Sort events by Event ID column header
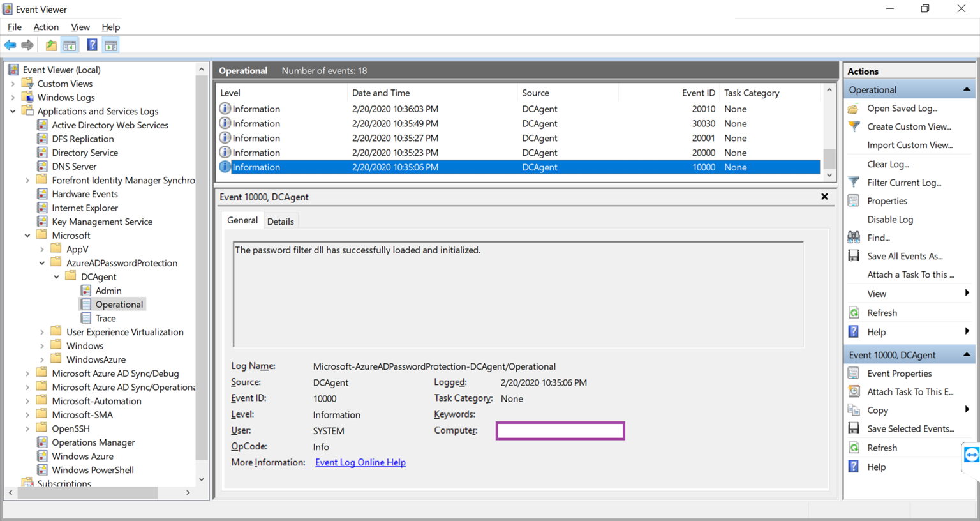 [669, 93]
